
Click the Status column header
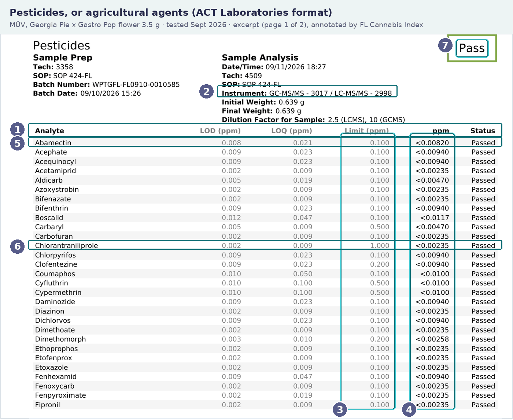(483, 131)
